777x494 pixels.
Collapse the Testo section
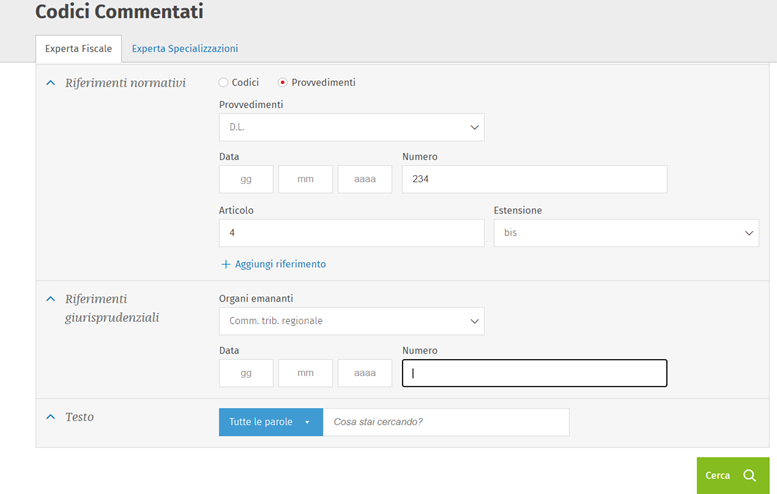click(51, 417)
